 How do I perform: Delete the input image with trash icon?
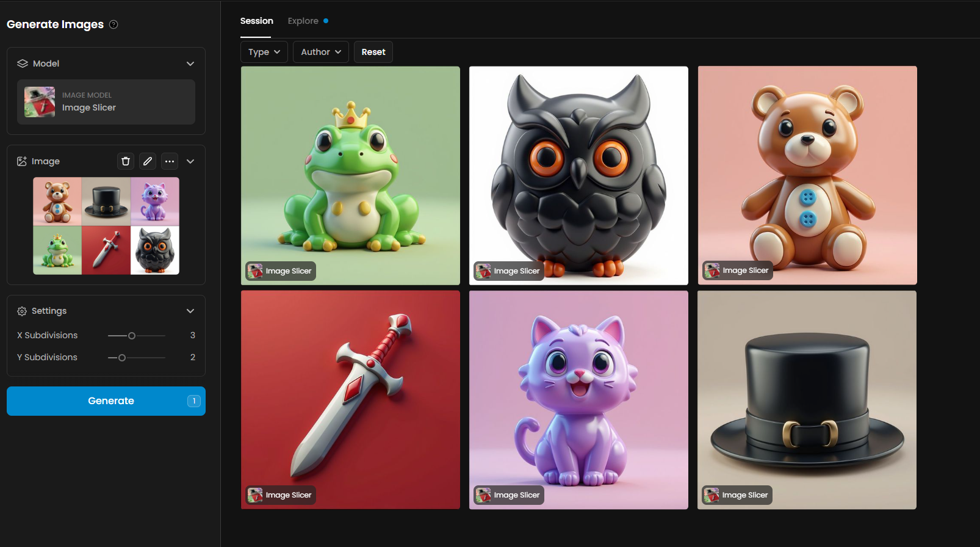click(x=126, y=161)
